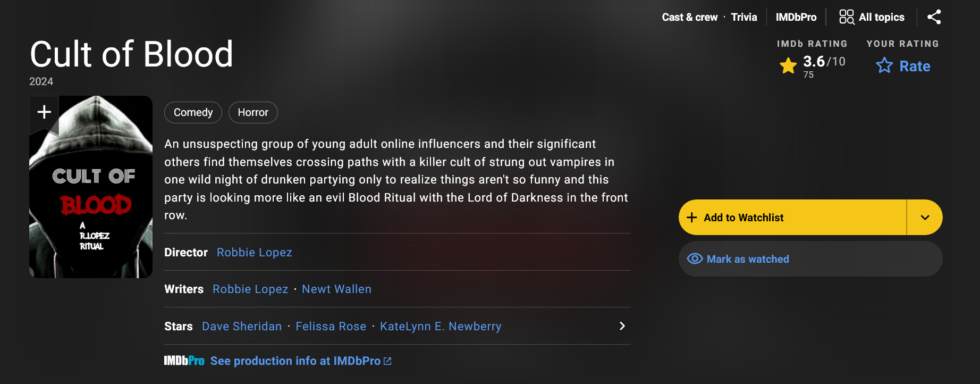Viewport: 980px width, 384px height.
Task: Click the 2024 release year
Action: click(41, 81)
